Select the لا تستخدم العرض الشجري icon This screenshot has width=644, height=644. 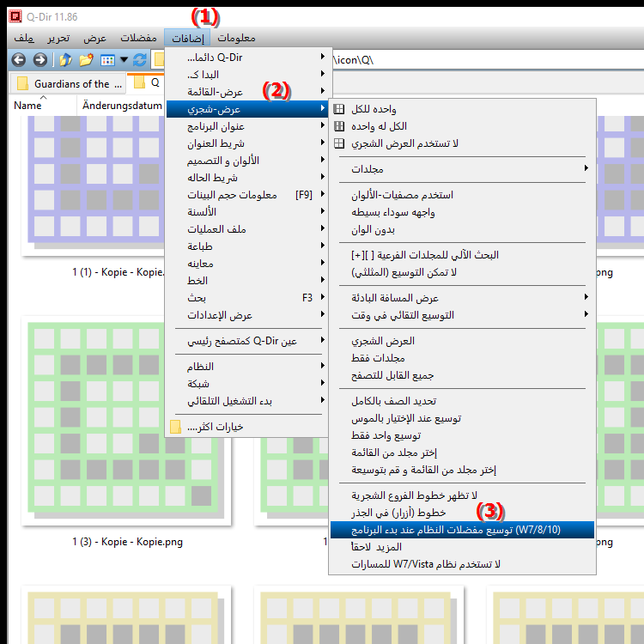click(x=339, y=143)
